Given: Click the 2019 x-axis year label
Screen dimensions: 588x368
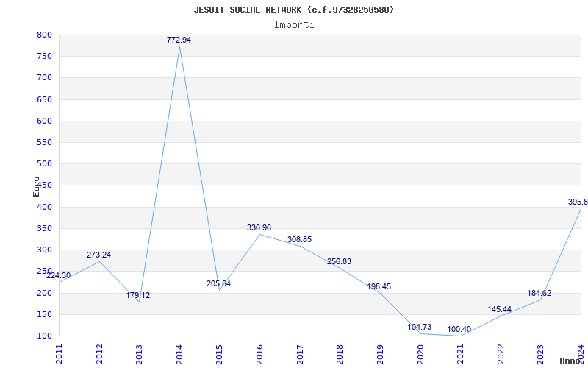Looking at the screenshot, I should [x=380, y=354].
